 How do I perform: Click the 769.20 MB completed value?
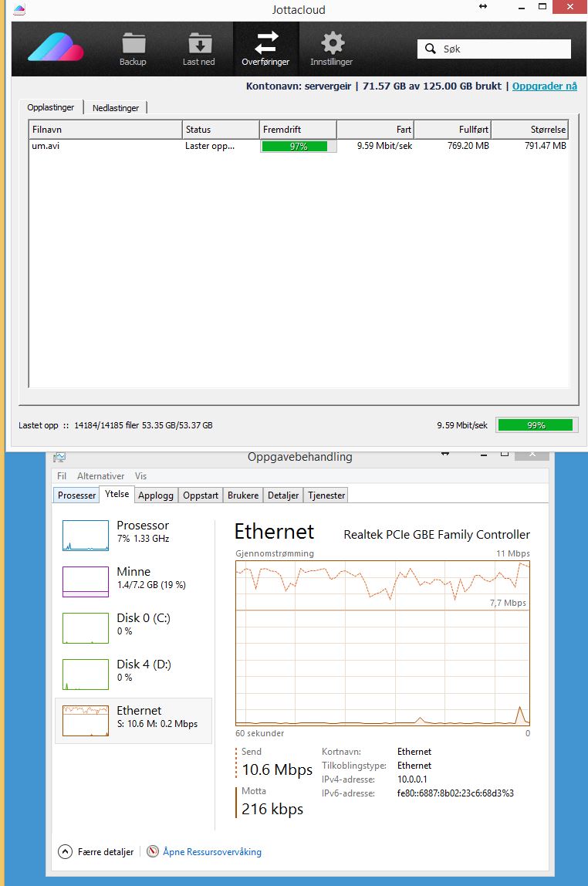[468, 146]
